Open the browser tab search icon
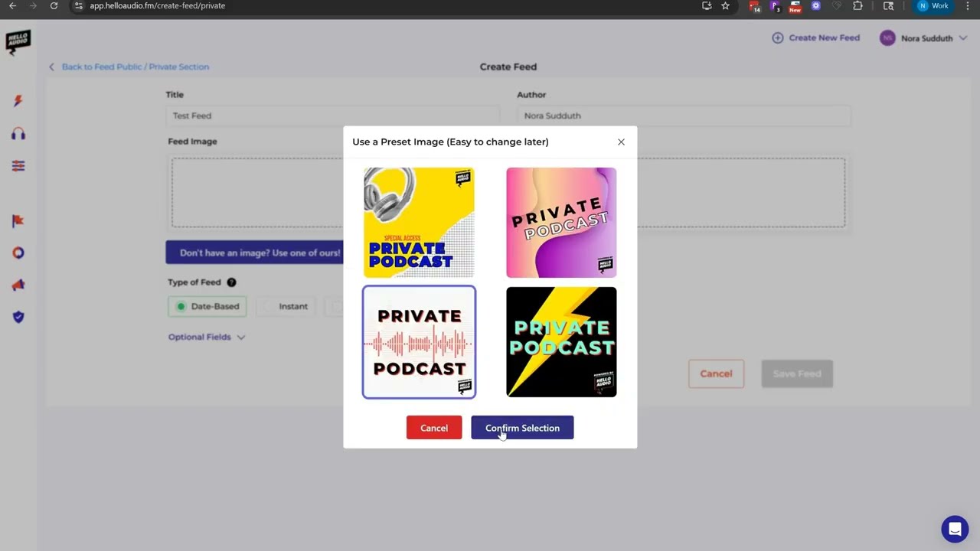980x551 pixels. click(x=888, y=5)
